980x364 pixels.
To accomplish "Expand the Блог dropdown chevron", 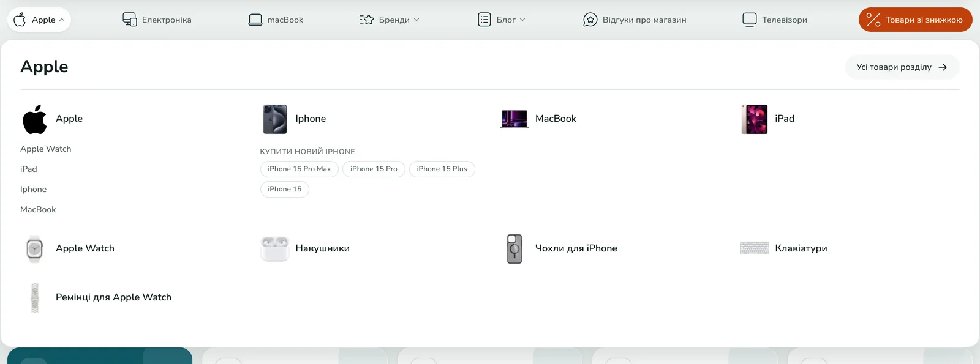I will tap(522, 20).
